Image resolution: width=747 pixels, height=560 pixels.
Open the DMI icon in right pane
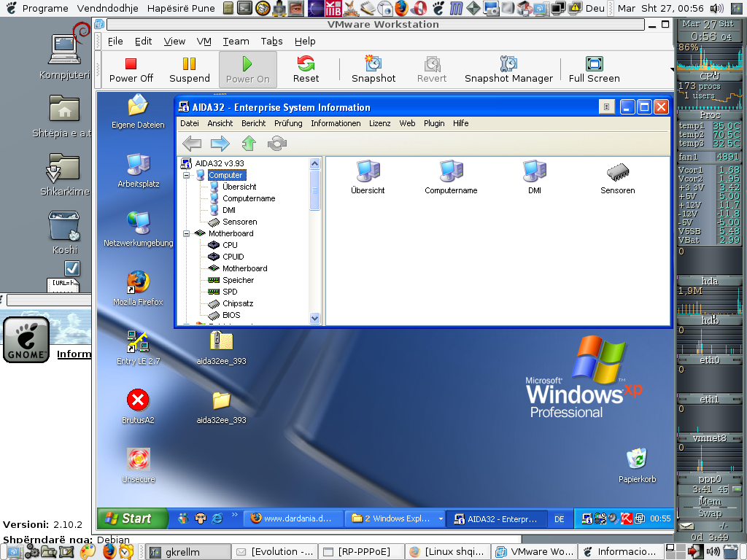[x=535, y=177]
